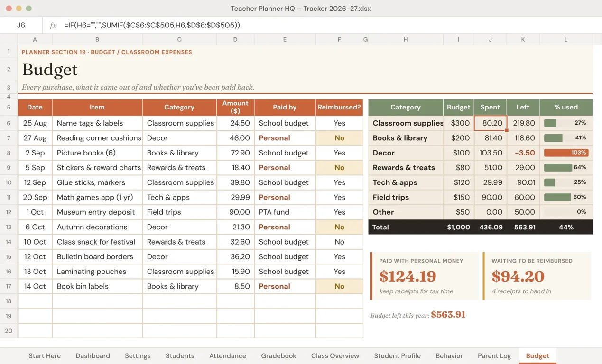Click the $94.20 waiting reimbursement figure
Viewport: 602px width, 364px height.
click(518, 276)
